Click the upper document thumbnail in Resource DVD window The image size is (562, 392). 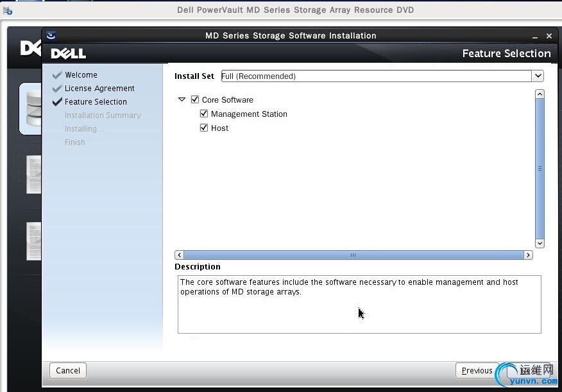tap(34, 175)
